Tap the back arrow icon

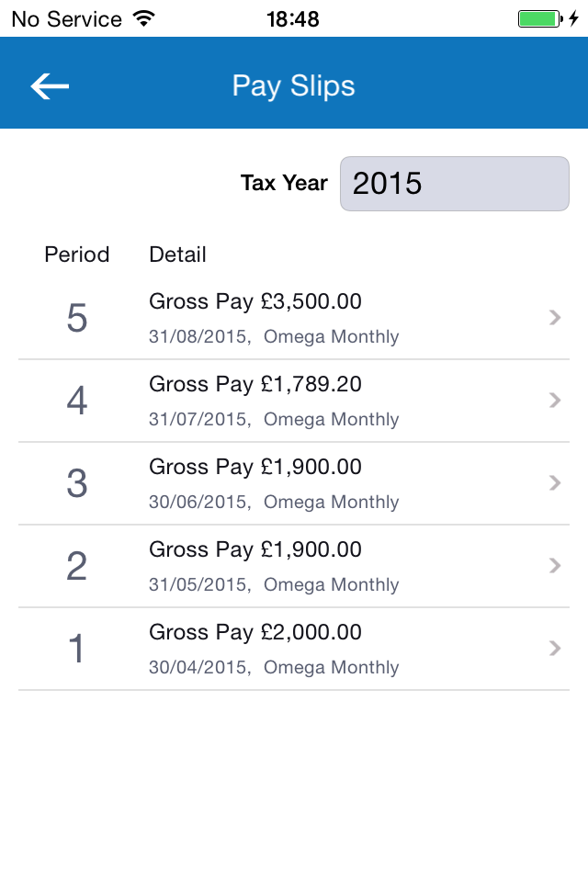pyautogui.click(x=50, y=86)
